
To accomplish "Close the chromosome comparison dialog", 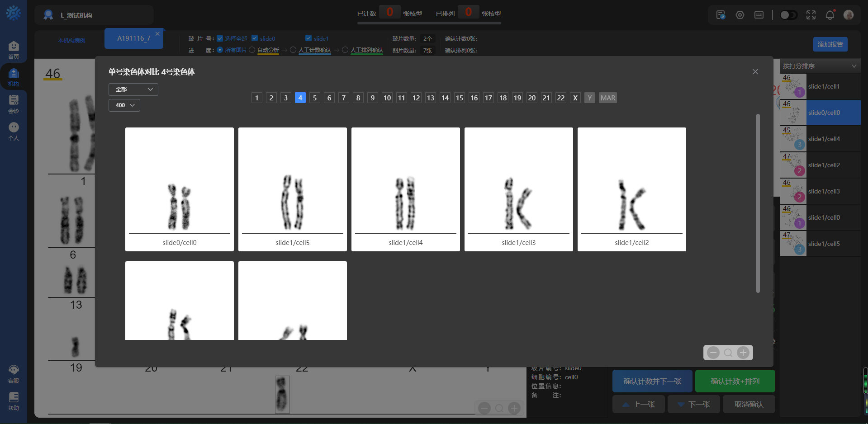I will tap(755, 72).
